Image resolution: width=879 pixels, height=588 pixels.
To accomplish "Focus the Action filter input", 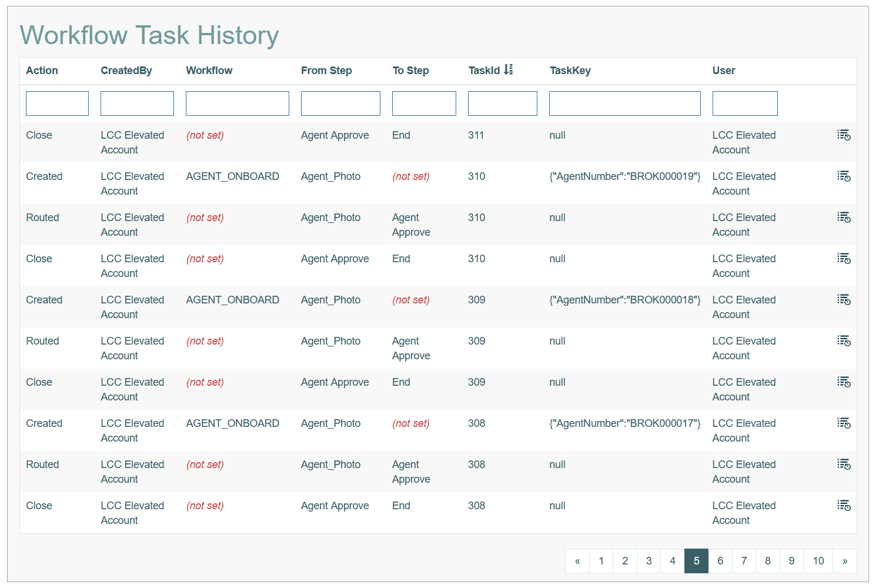I will 57,103.
